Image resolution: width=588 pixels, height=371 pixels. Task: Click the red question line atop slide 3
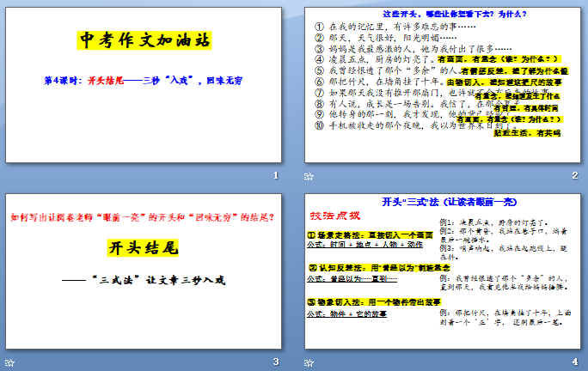coord(143,217)
